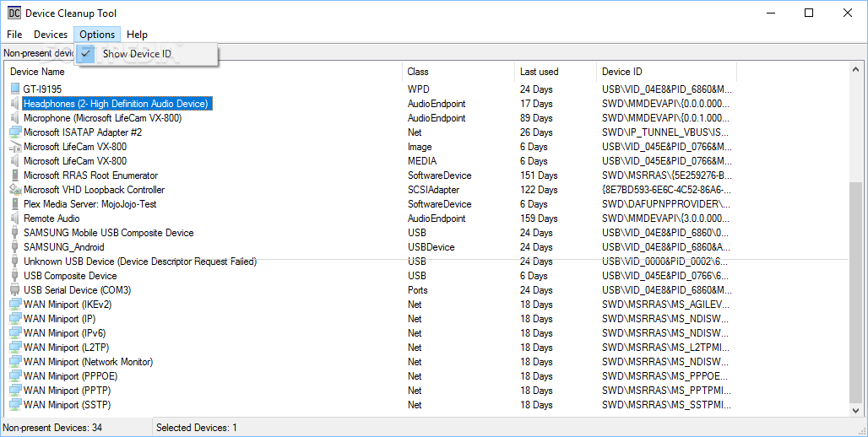Viewport: 868px width, 437px height.
Task: Click the scrollbar down arrow
Action: point(857,410)
